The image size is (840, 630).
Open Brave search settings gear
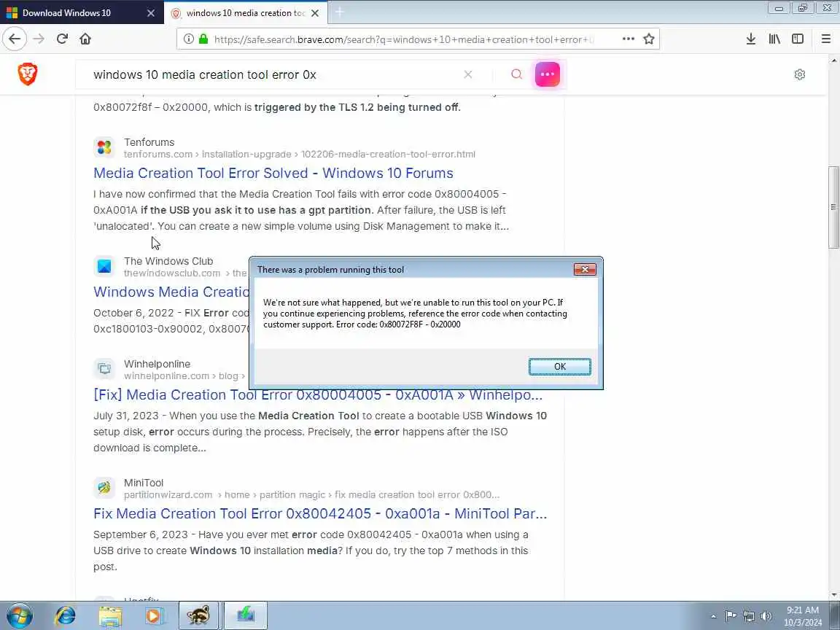tap(800, 74)
